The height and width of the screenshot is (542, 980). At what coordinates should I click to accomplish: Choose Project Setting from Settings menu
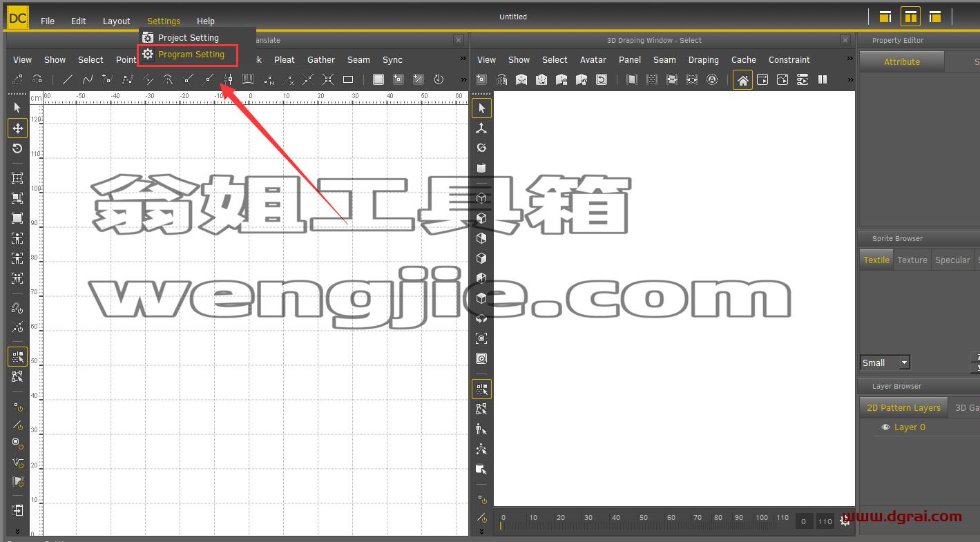pyautogui.click(x=188, y=37)
